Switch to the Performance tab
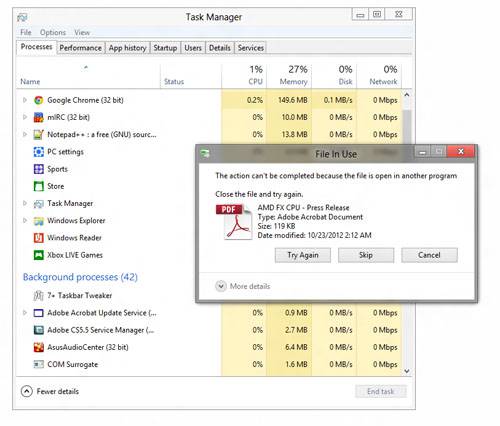Screen dimensions: 500x426 pyautogui.click(x=80, y=48)
